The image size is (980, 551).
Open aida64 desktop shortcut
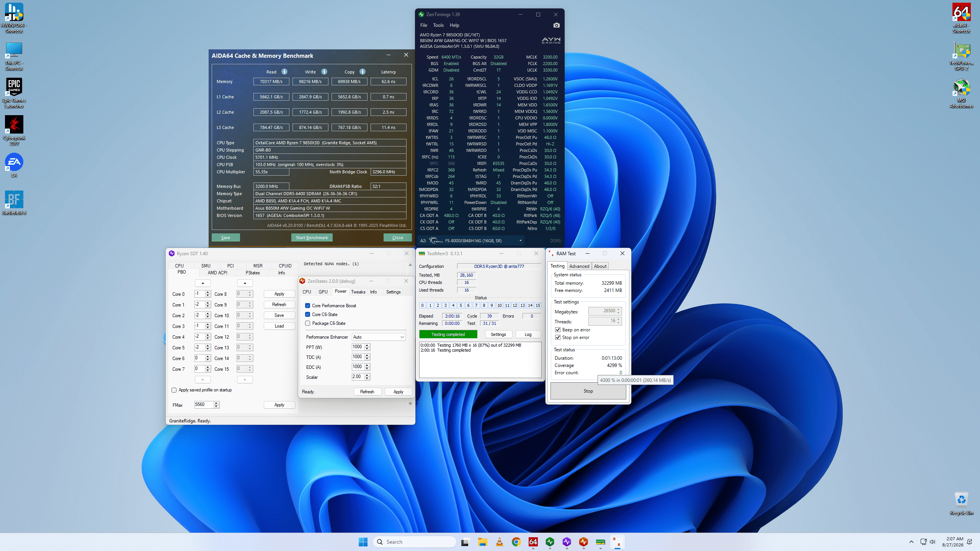click(x=961, y=18)
